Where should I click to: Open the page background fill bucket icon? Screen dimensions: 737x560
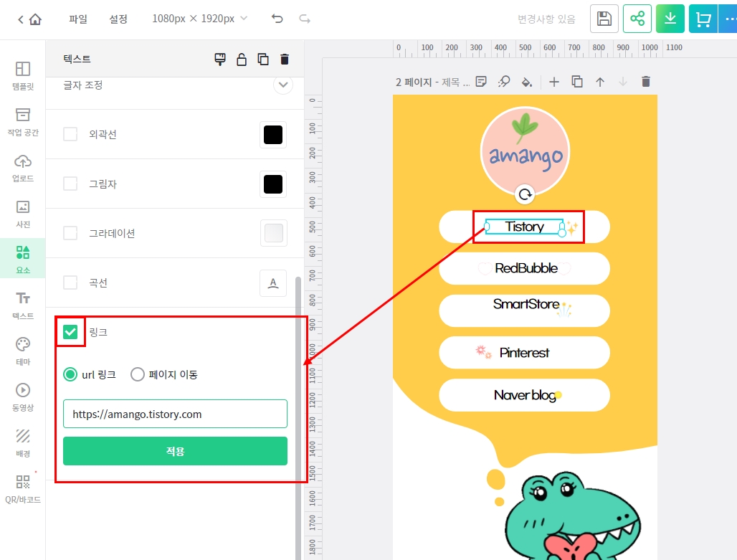(x=527, y=82)
